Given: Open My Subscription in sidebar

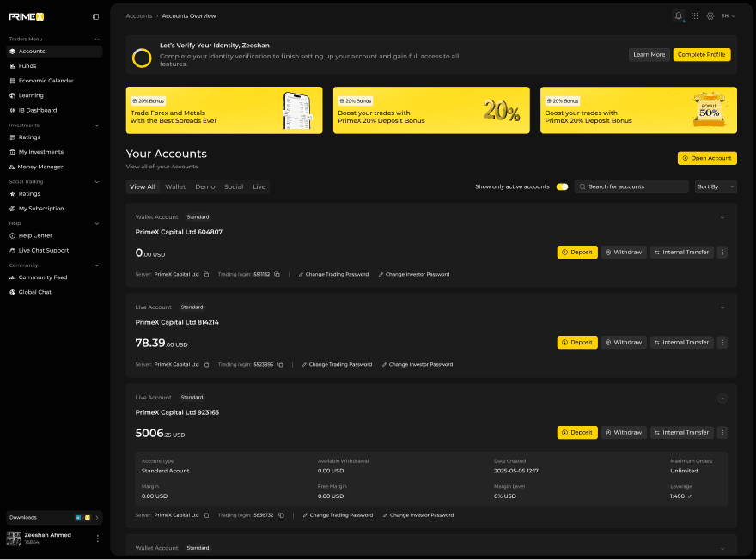Looking at the screenshot, I should pyautogui.click(x=54, y=208).
